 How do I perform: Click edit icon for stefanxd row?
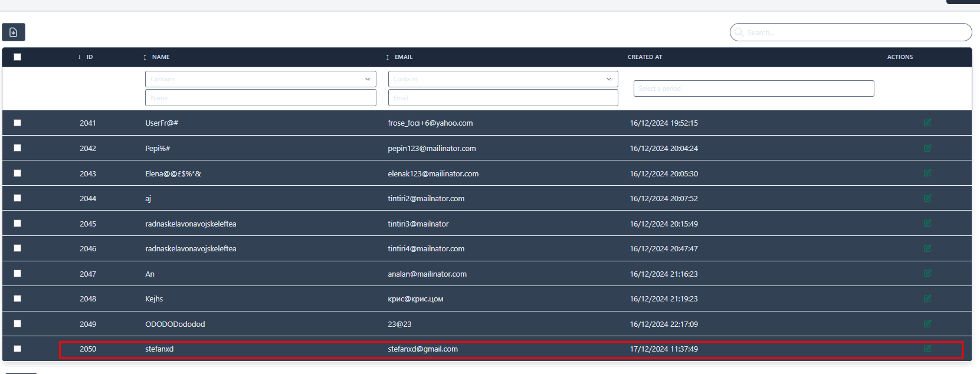pos(927,349)
